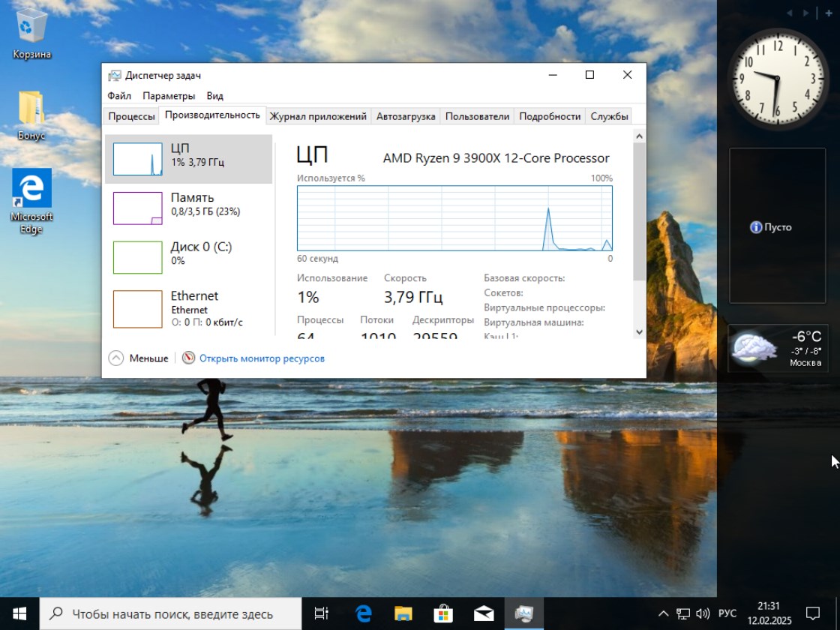
Task: Select the Ethernet performance item
Action: [188, 308]
